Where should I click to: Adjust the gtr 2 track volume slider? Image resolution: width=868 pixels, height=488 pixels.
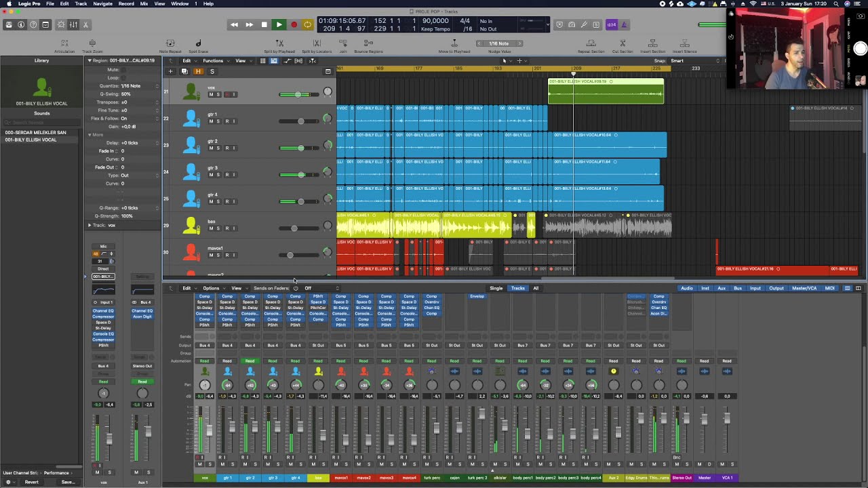pyautogui.click(x=300, y=148)
